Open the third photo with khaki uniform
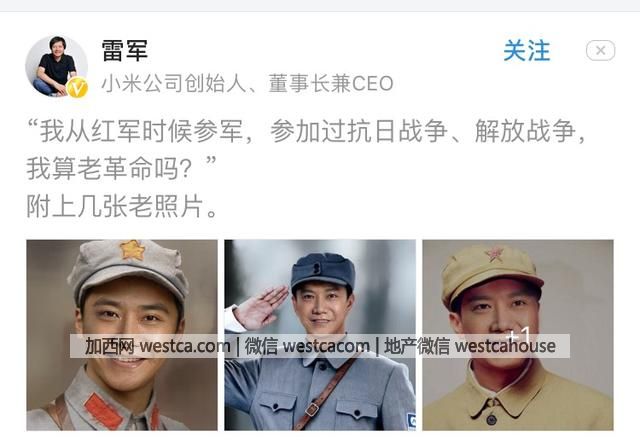Image resolution: width=640 pixels, height=446 pixels. click(518, 335)
